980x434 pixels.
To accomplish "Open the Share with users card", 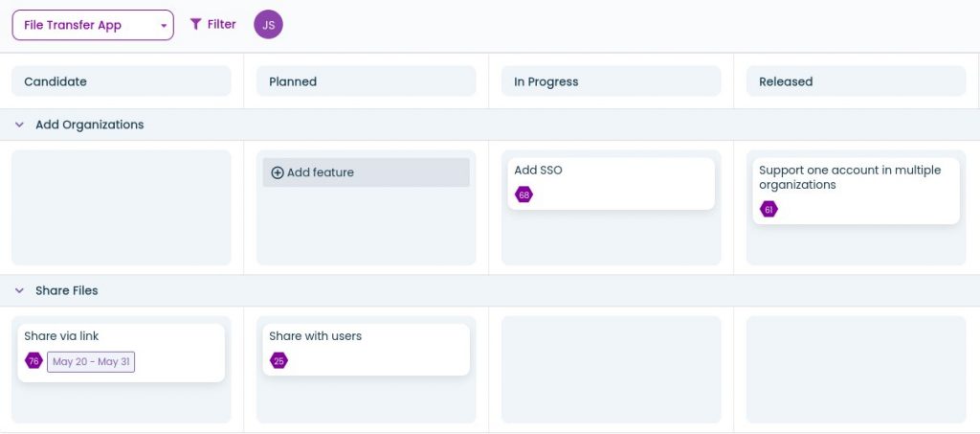I will [367, 350].
